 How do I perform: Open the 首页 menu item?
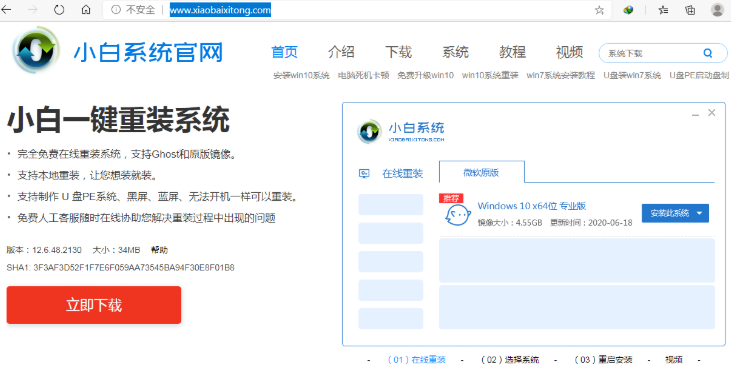(284, 52)
